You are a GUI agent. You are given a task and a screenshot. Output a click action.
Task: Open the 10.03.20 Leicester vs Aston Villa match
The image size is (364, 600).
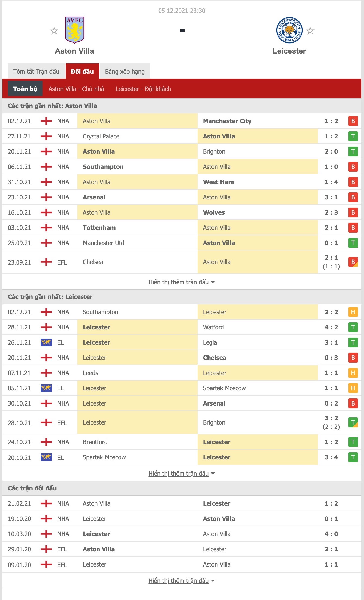[x=182, y=534]
